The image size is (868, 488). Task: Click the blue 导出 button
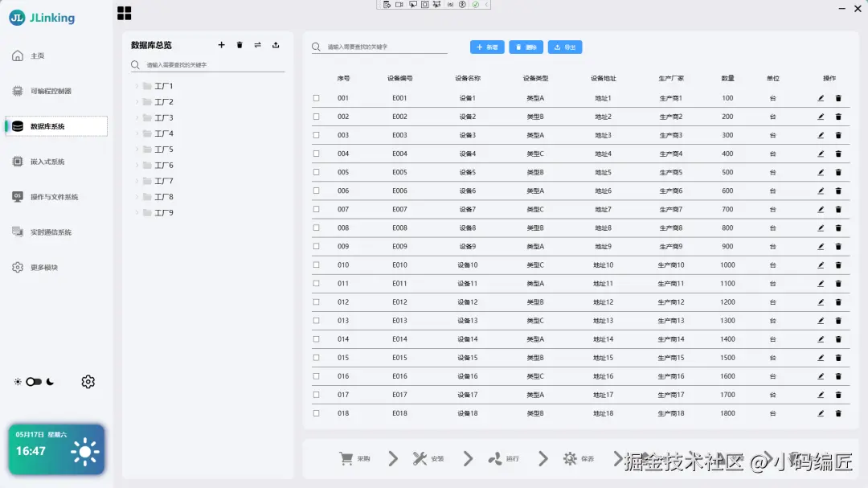pyautogui.click(x=565, y=47)
